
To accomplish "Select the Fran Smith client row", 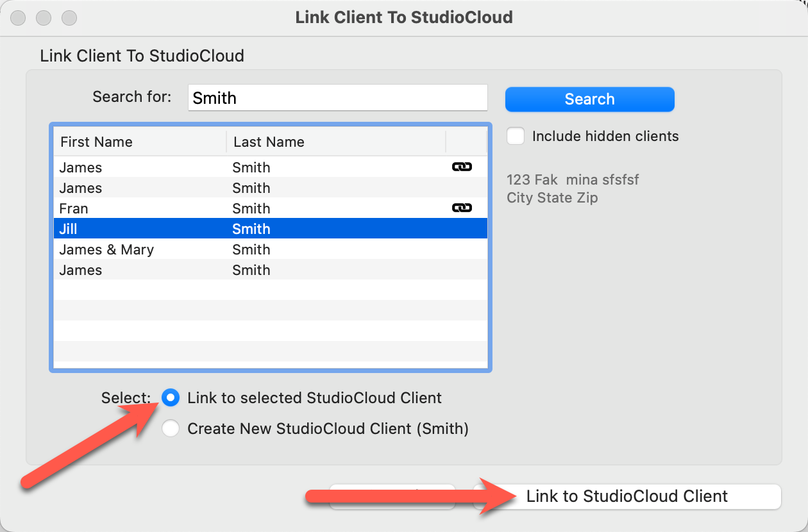I will point(269,208).
